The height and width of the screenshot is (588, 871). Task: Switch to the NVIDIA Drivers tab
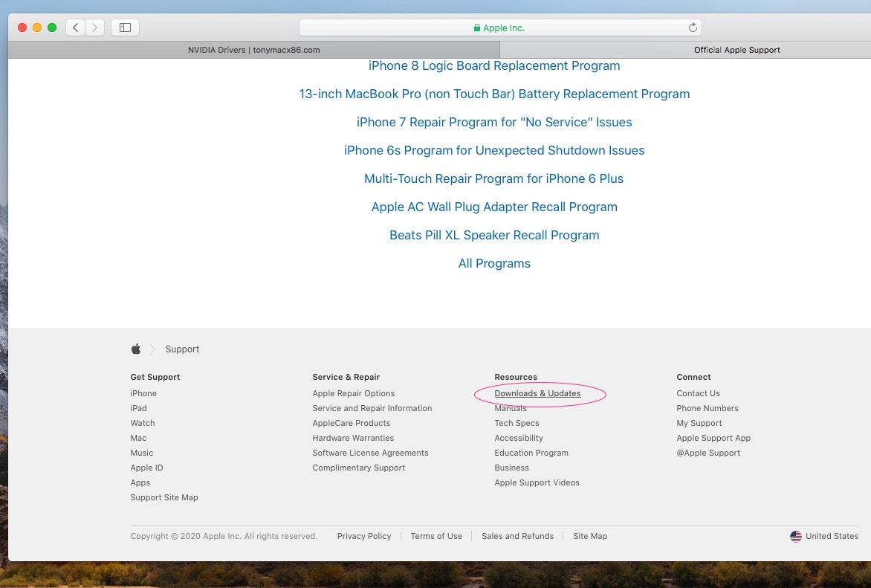(x=254, y=50)
